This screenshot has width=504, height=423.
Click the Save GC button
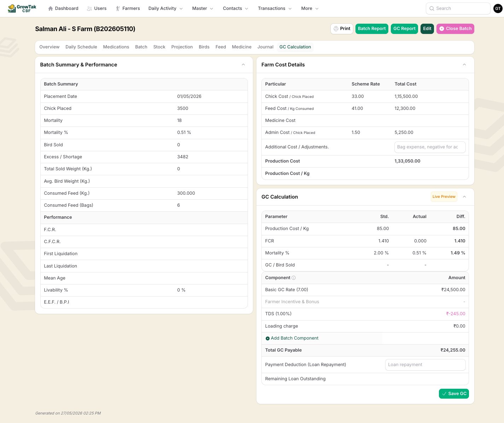(x=454, y=394)
